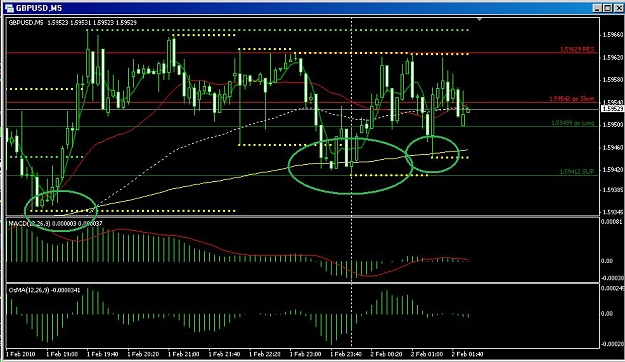625x362 pixels.
Task: Click time axis label '1 Feb 20:20'
Action: click(143, 354)
